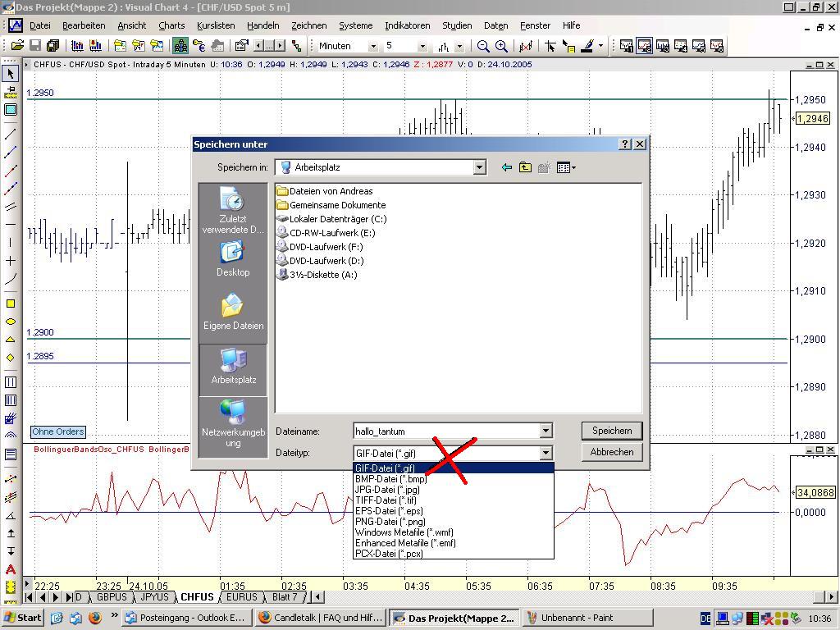
Task: Select the red text 'A' drawing tool
Action: tap(11, 569)
